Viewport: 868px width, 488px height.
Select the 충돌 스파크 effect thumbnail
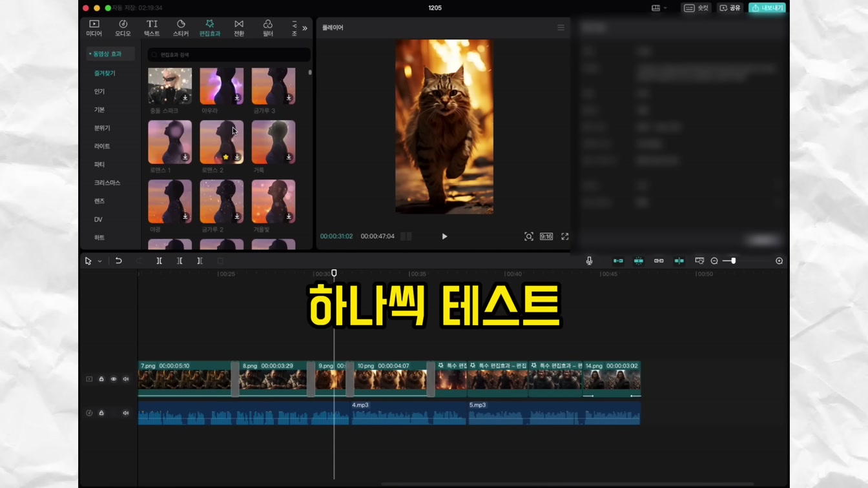click(x=170, y=86)
